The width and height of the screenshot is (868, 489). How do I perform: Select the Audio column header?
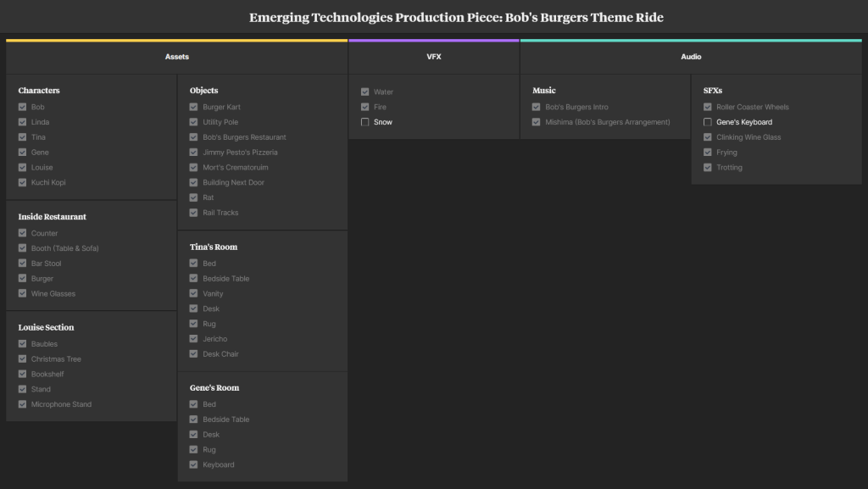coord(691,57)
